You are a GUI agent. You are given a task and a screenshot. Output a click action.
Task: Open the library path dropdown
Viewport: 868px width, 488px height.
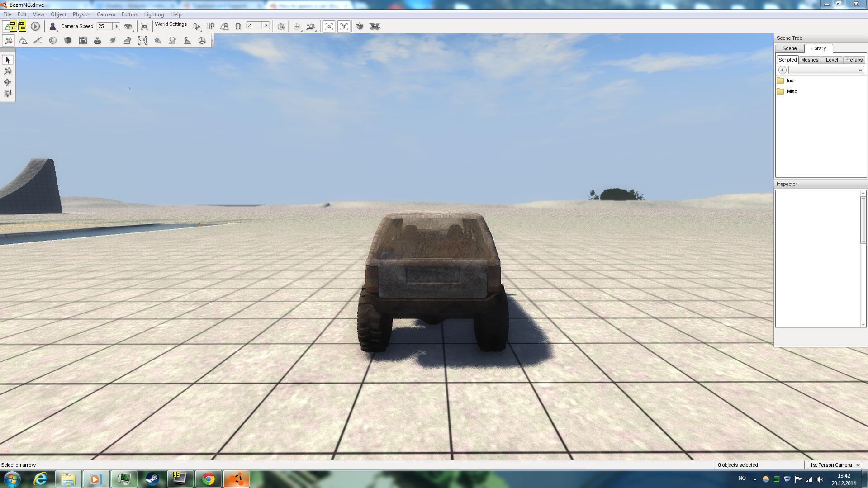pyautogui.click(x=826, y=70)
